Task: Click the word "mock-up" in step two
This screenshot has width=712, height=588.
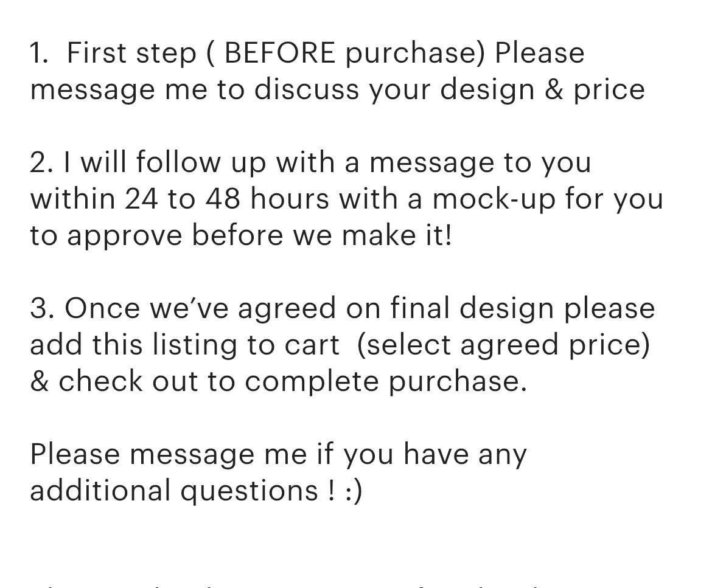Action: 494,199
